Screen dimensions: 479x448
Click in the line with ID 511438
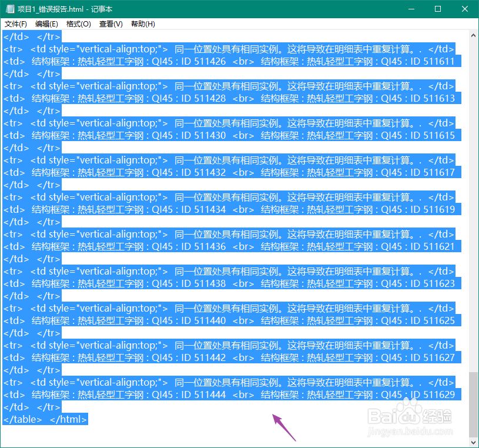coord(232,283)
